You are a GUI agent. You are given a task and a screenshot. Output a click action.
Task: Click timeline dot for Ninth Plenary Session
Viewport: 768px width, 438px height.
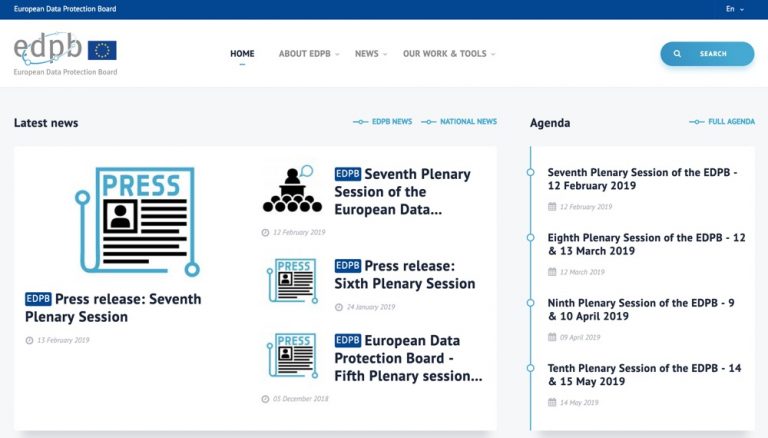(531, 303)
